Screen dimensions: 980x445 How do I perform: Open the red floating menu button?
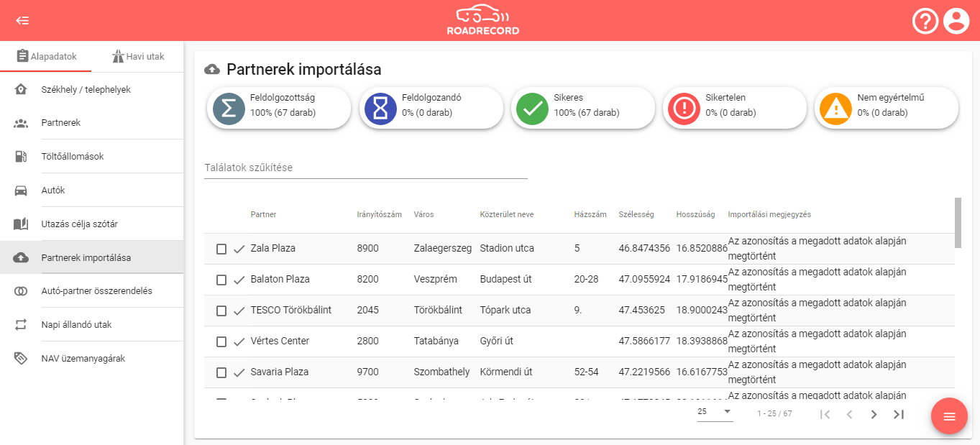pos(949,416)
